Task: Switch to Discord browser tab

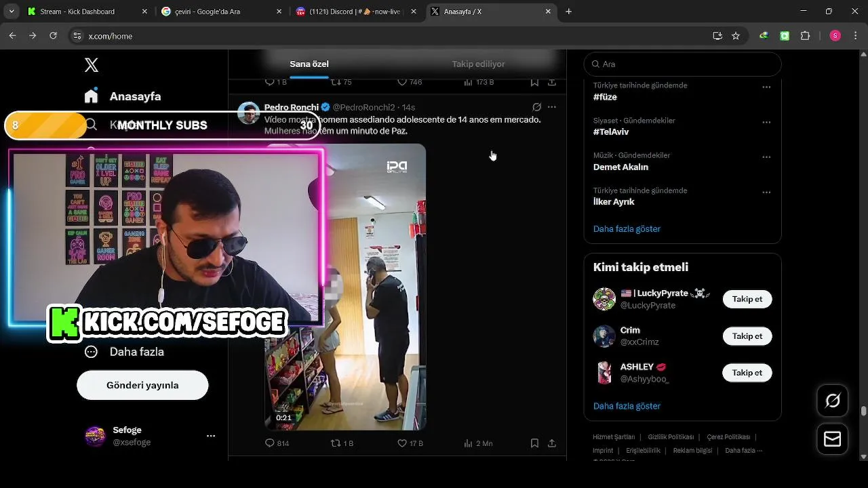Action: click(355, 12)
